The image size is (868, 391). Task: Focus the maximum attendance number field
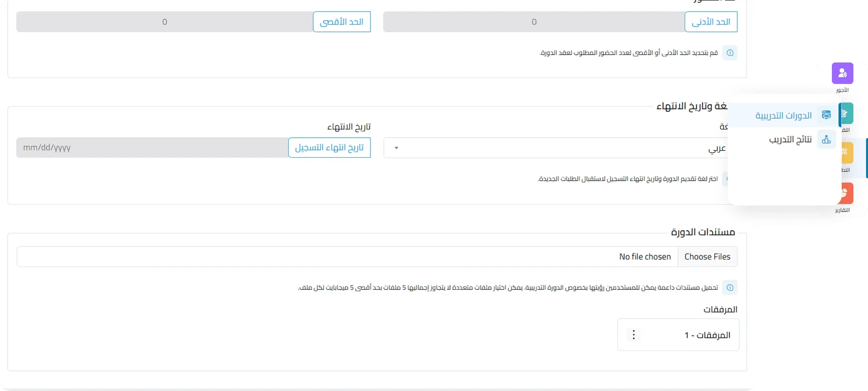click(165, 22)
